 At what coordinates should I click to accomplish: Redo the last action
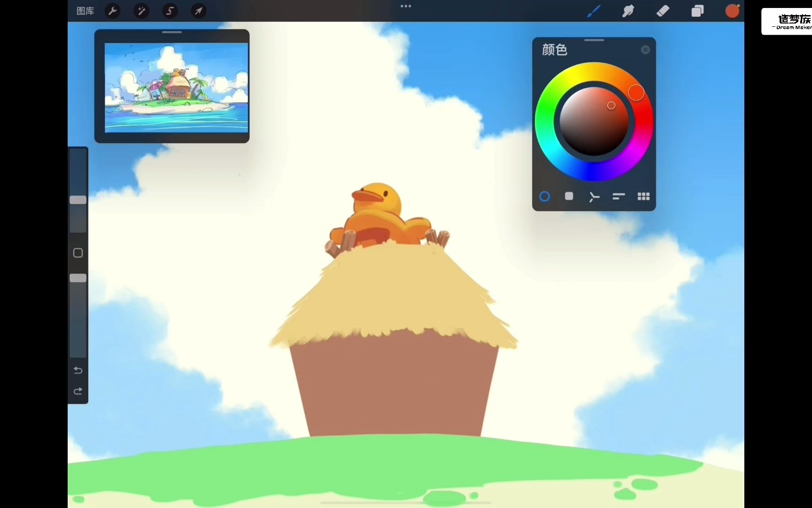tap(78, 391)
